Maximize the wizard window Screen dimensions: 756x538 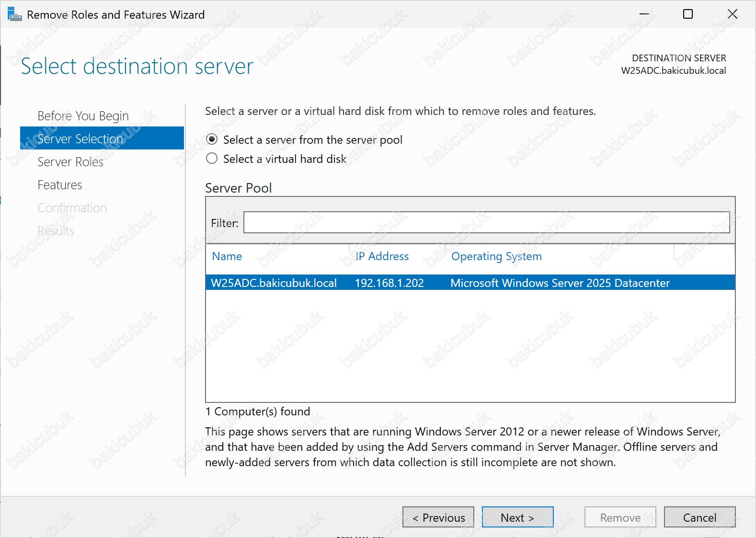688,14
